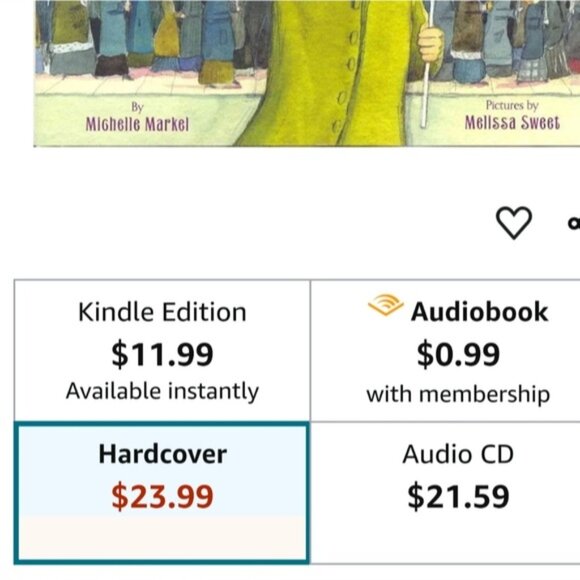
Task: Tap the heart icon to add to wish list
Action: [x=513, y=223]
